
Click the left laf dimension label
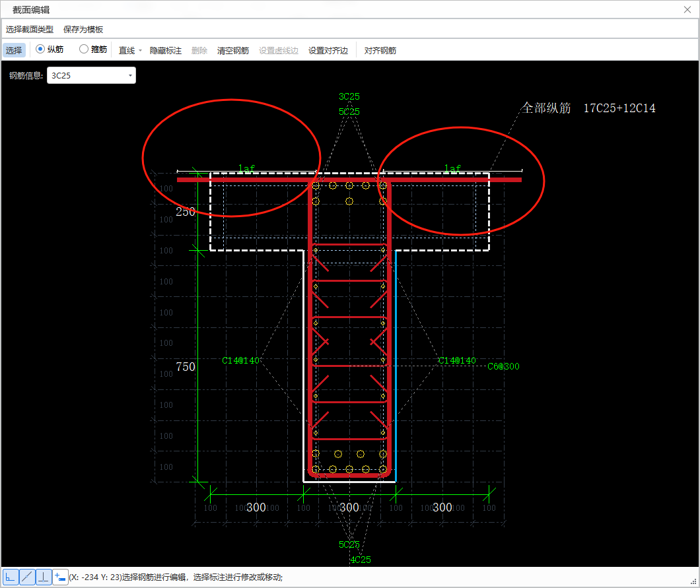point(246,168)
